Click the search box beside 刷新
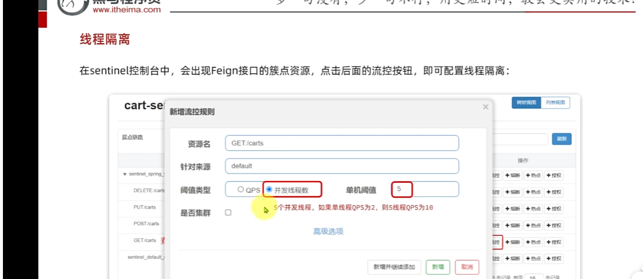This screenshot has height=279, width=644. click(519, 139)
